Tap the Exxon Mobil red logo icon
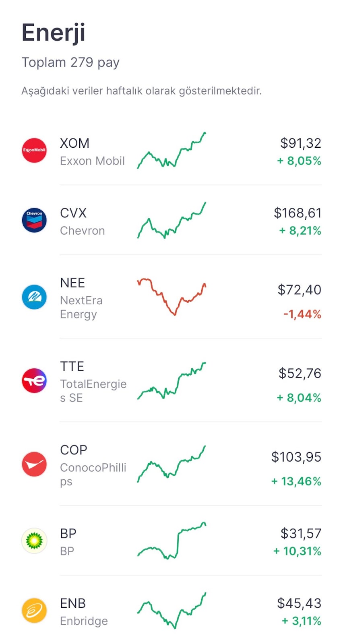This screenshot has width=343, height=644. pyautogui.click(x=34, y=151)
